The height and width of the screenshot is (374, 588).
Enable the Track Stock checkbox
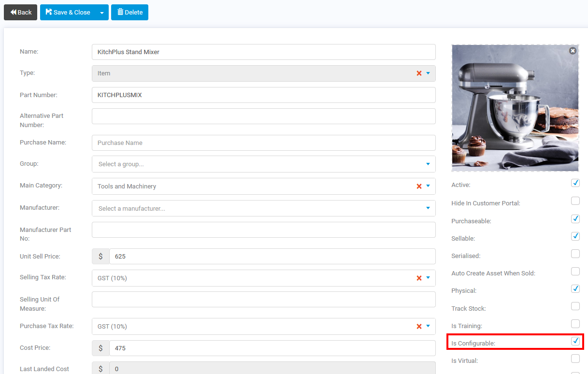click(575, 306)
